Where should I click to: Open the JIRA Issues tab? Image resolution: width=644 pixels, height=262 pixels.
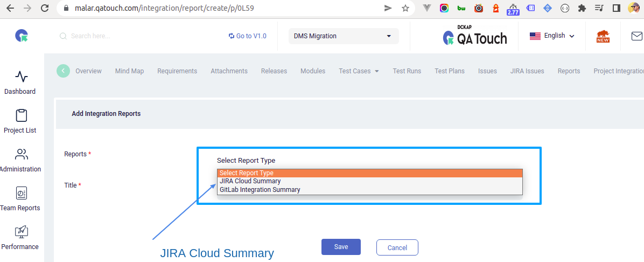527,71
